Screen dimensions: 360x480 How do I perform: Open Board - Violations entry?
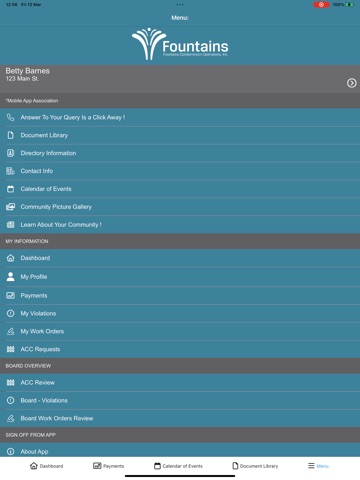[x=180, y=400]
